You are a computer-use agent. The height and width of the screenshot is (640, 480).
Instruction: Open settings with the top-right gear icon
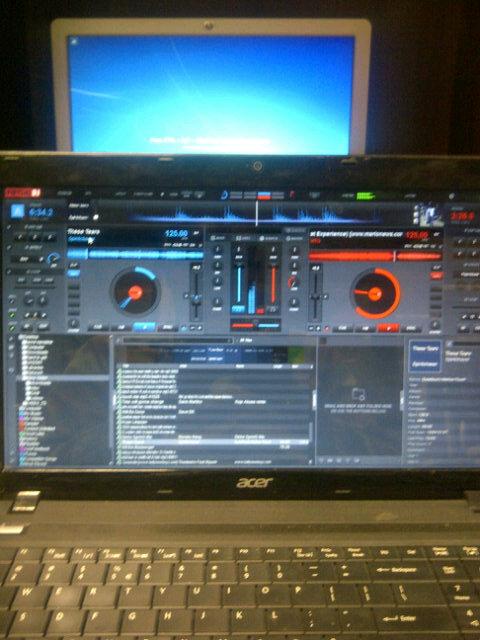coord(451,196)
